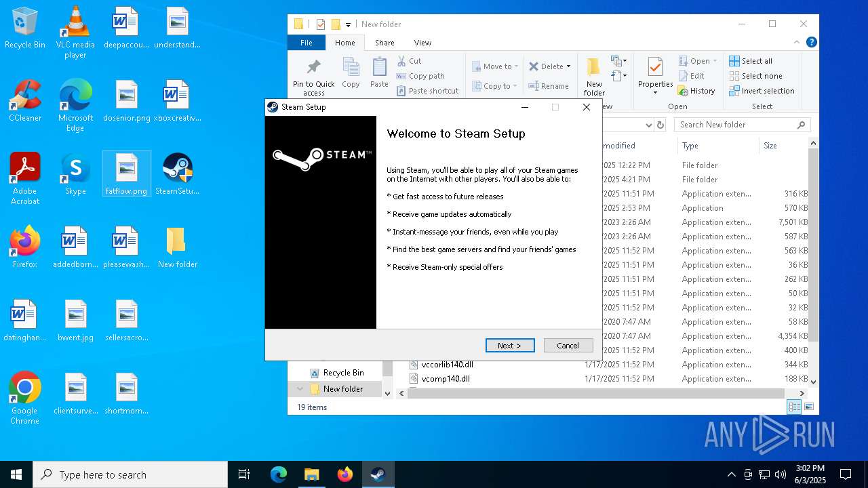Select SteamSetup desktop icon
868x488 pixels.
point(177,175)
